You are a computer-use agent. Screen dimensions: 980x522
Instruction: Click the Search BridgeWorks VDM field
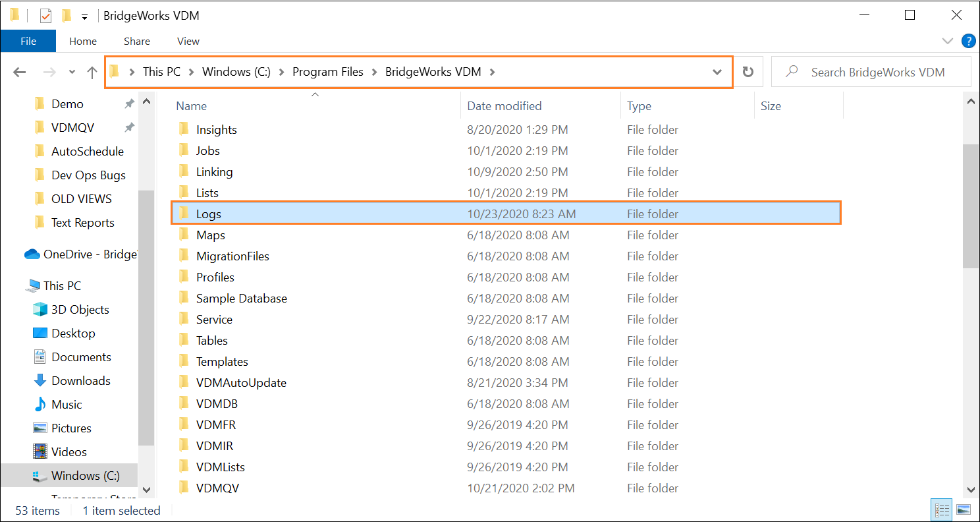(871, 72)
